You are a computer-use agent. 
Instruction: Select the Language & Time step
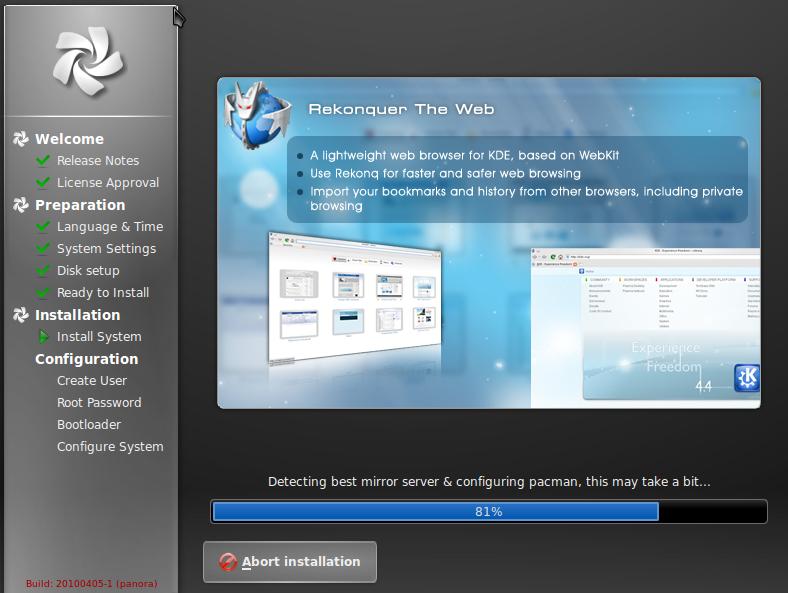pyautogui.click(x=109, y=227)
